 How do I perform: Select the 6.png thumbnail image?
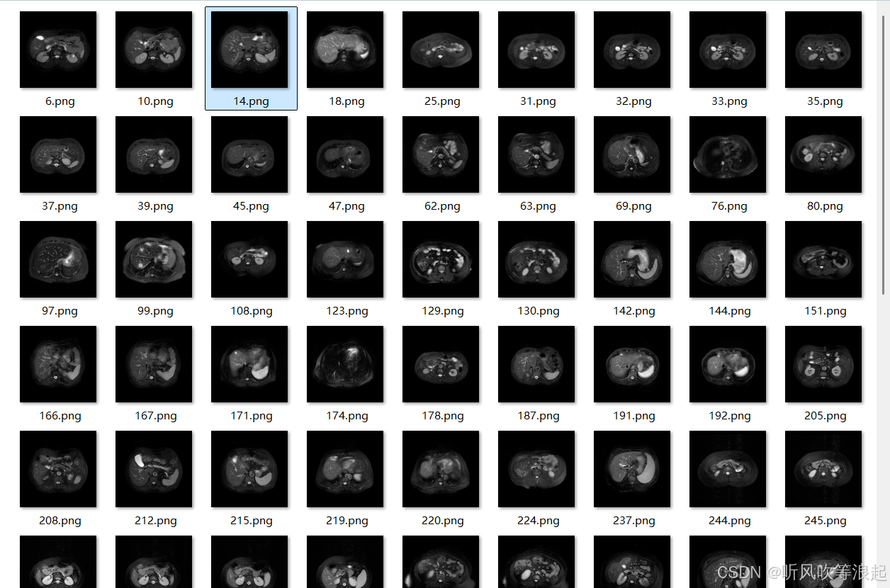tap(58, 50)
